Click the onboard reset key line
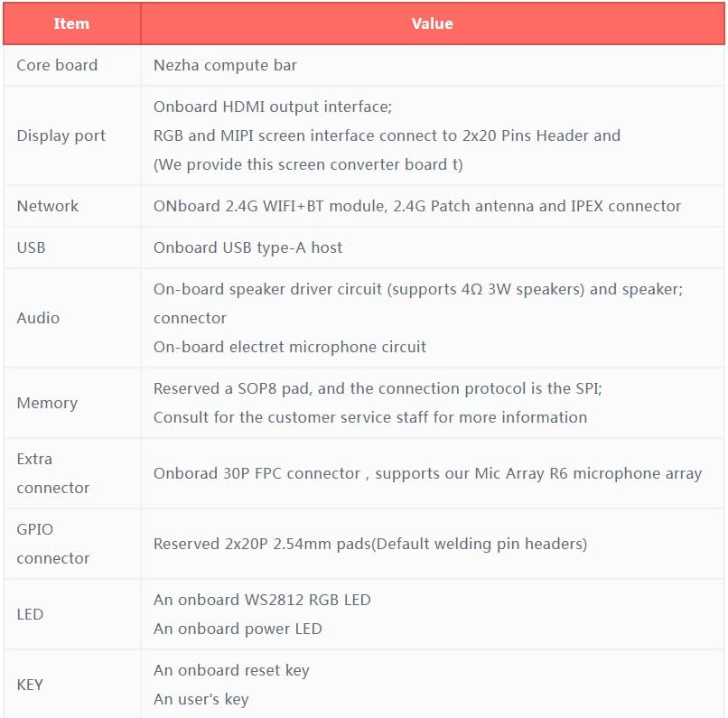The image size is (728, 718). click(x=231, y=670)
